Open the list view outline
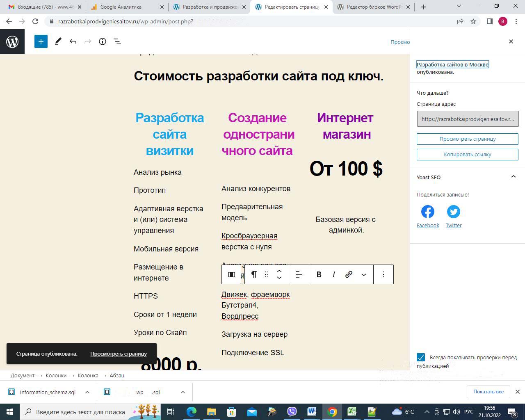Screen dimensions: 525x420 117,41
